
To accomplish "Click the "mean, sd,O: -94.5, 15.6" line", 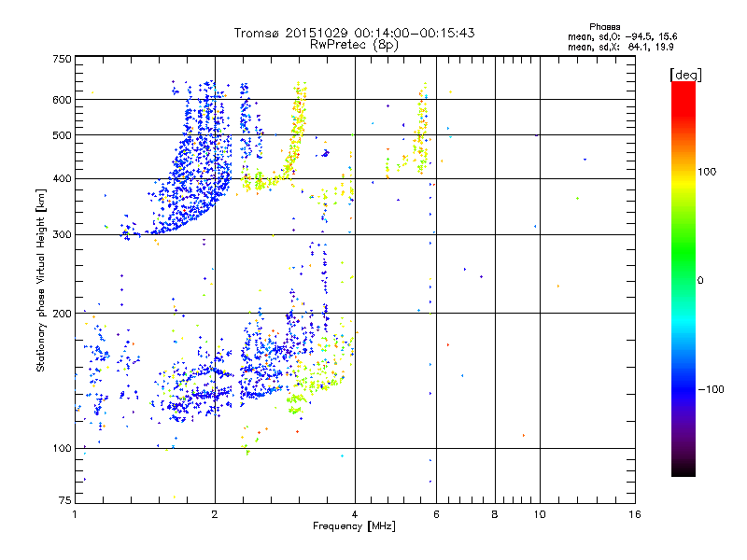I will coord(622,36).
